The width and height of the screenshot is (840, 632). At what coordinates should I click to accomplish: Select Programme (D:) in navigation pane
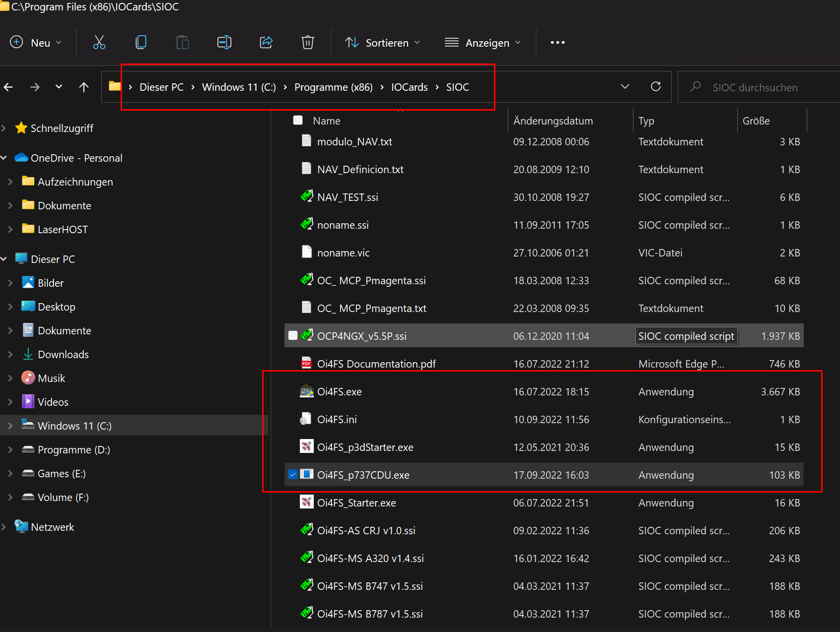(x=73, y=449)
